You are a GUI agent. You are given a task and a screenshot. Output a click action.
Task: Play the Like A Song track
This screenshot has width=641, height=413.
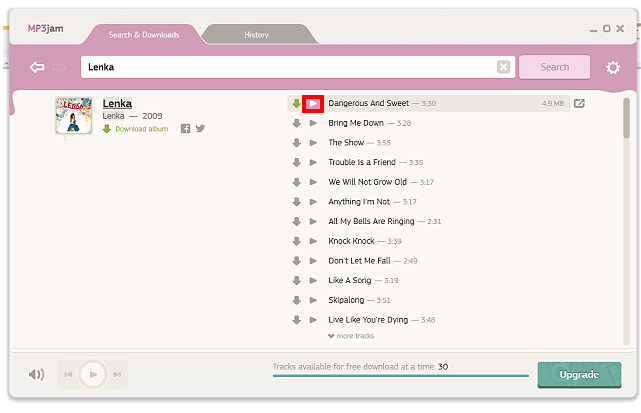click(x=313, y=280)
